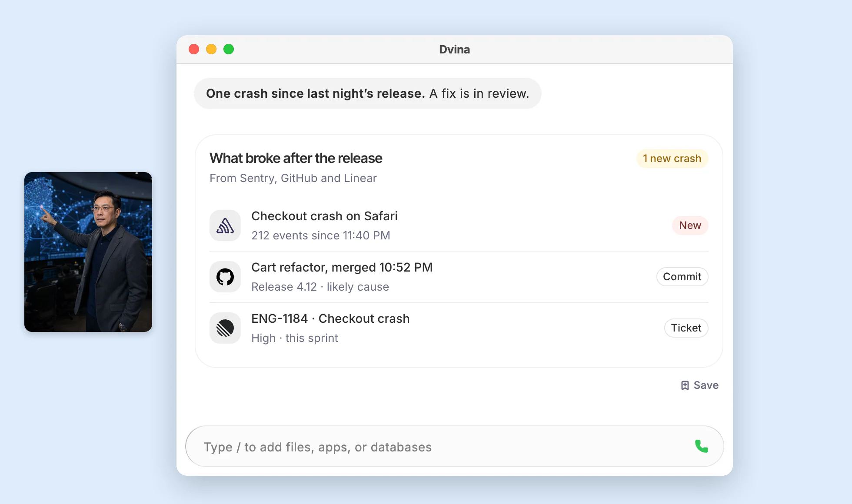The width and height of the screenshot is (852, 504).
Task: Select 'ENG-1184 · Checkout crash' row title
Action: [330, 318]
